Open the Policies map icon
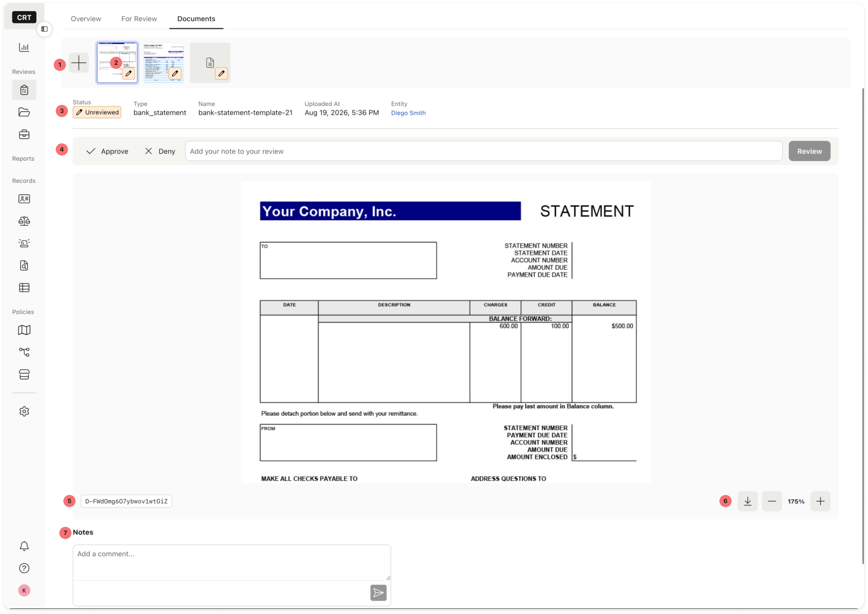 [x=24, y=330]
